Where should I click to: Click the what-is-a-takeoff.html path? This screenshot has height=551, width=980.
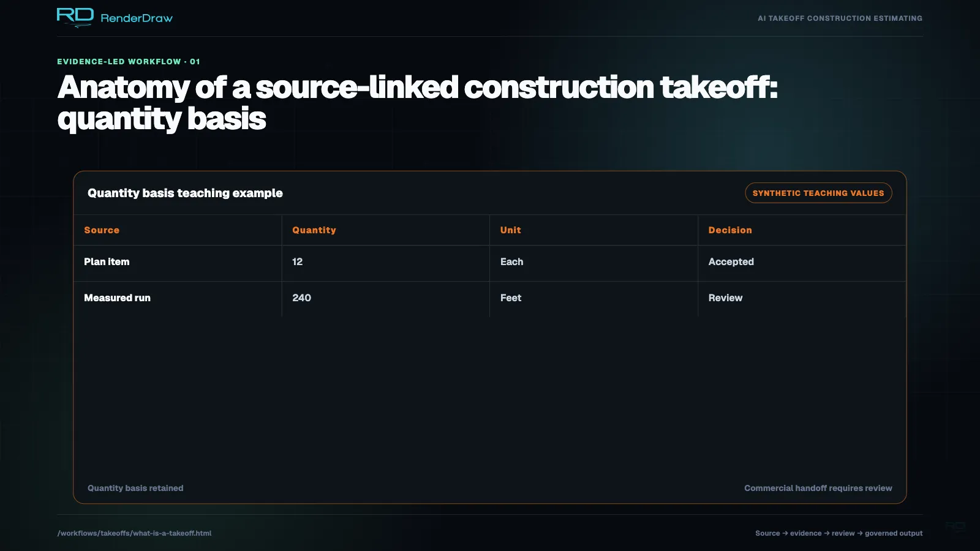(134, 533)
